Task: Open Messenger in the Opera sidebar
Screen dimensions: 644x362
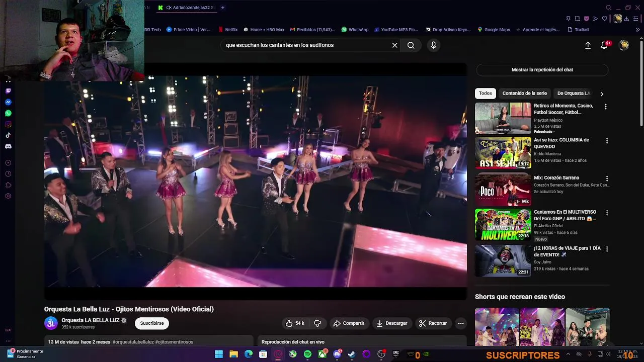Action: pos(8,102)
